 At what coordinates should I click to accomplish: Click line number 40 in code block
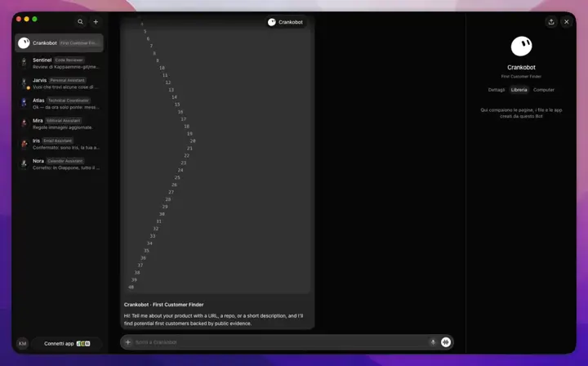pos(131,288)
